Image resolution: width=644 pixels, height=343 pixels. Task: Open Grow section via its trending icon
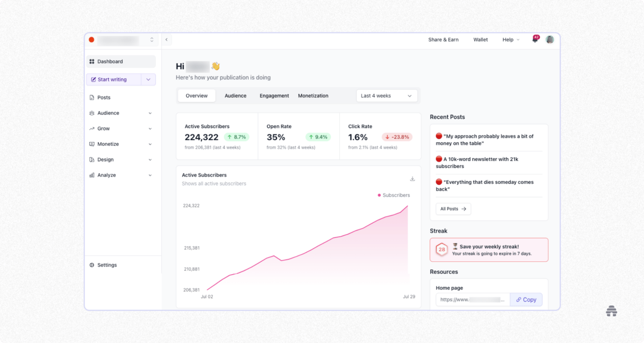92,128
